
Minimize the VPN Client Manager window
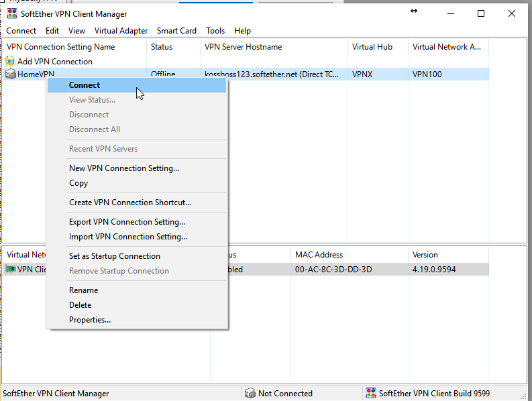pyautogui.click(x=451, y=13)
